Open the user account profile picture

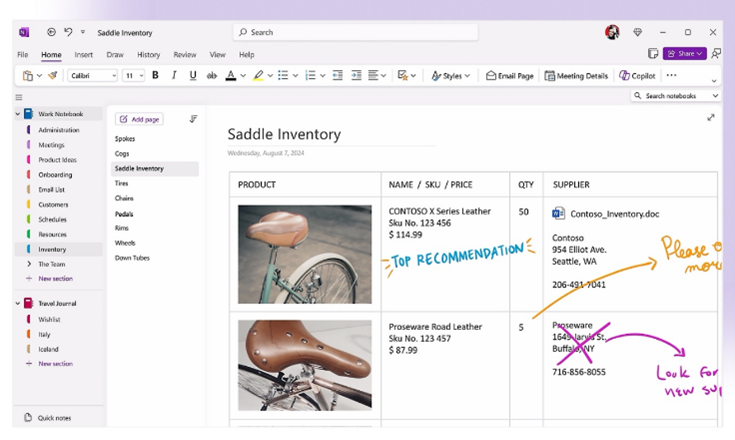[x=612, y=32]
